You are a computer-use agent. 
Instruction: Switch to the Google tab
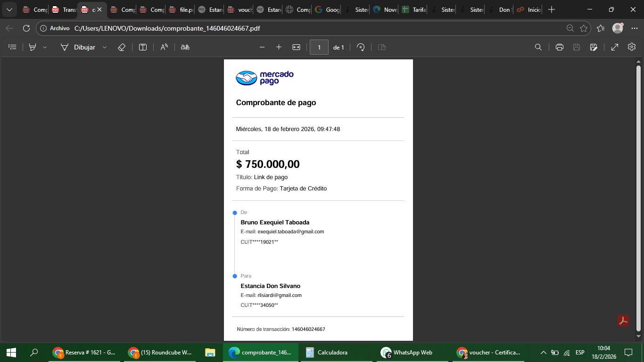(327, 9)
